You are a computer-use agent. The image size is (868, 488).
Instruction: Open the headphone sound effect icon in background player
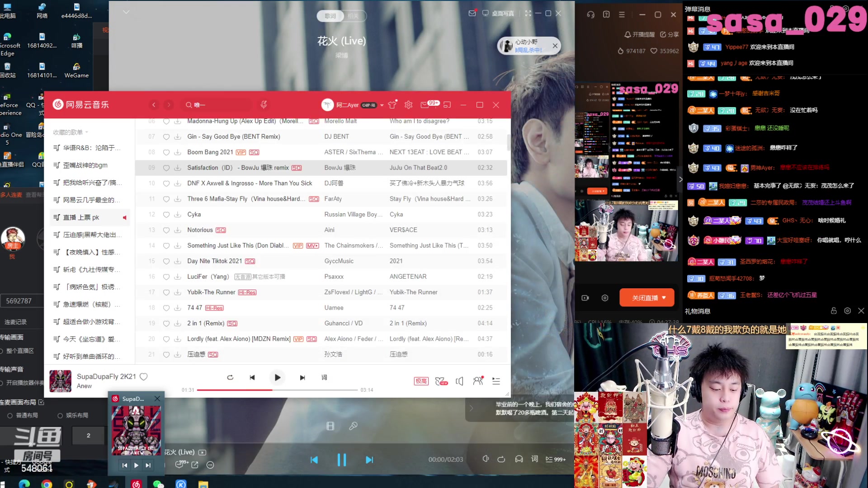[x=519, y=459]
